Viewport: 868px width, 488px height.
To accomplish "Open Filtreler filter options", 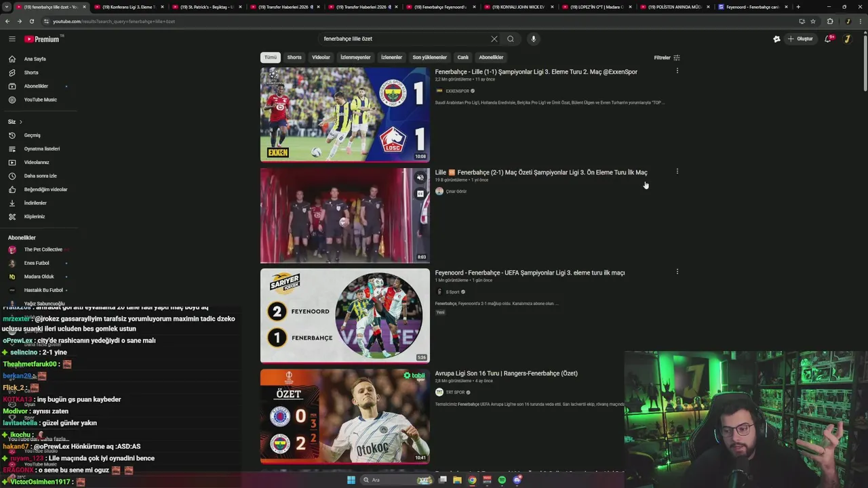I will 667,58.
